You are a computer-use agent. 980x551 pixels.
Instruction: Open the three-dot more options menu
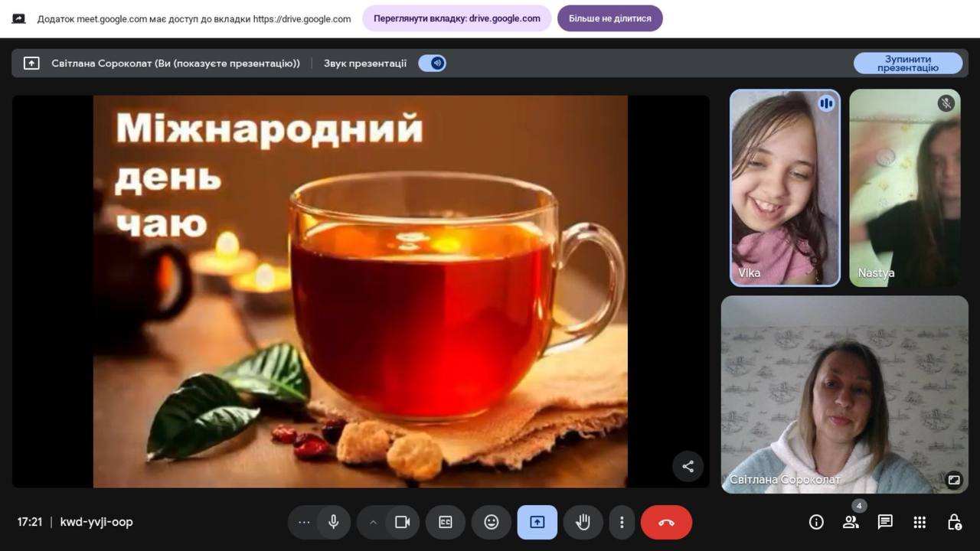(x=622, y=522)
